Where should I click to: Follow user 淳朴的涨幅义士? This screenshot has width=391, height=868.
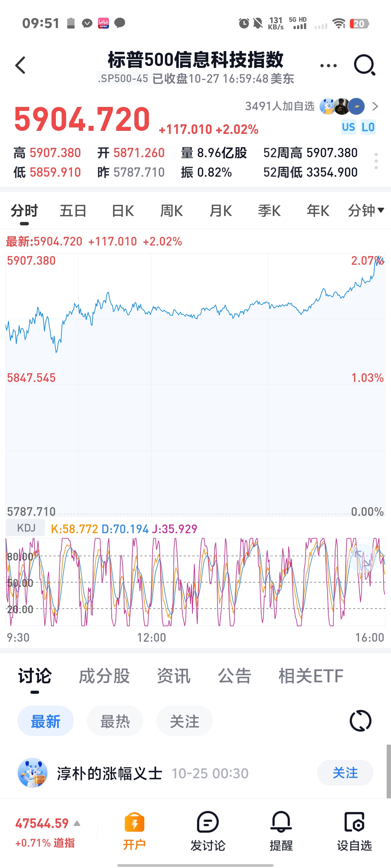[345, 773]
